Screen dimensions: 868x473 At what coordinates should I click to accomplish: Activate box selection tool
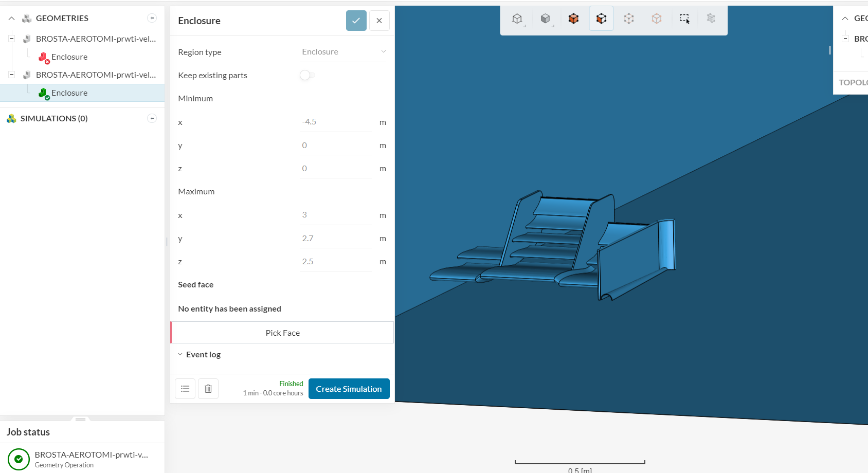684,19
